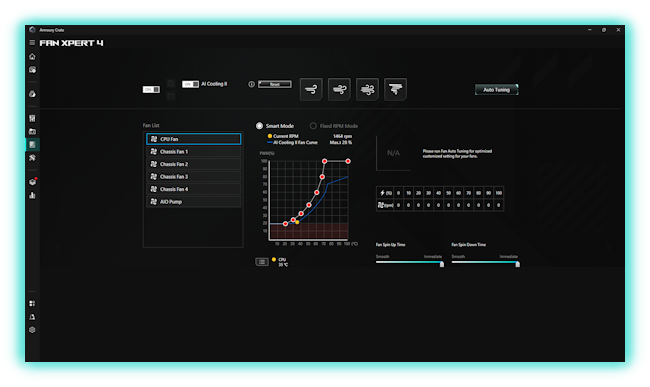Select the Full Speed tornado icon

click(x=395, y=89)
